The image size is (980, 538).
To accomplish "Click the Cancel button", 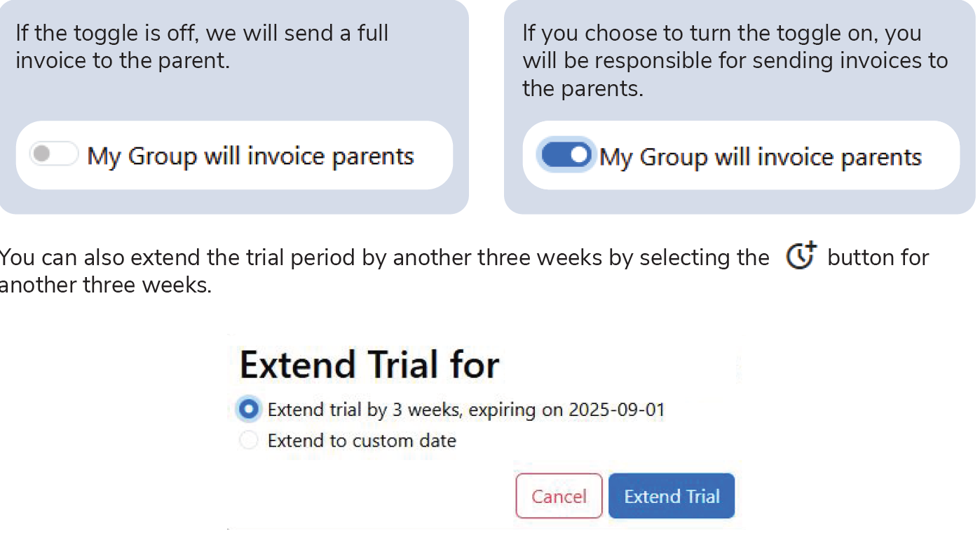I will coord(559,496).
